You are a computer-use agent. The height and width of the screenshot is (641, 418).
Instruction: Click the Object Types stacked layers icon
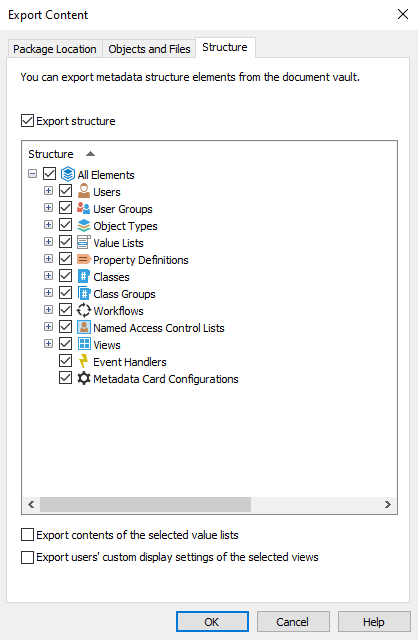click(84, 226)
